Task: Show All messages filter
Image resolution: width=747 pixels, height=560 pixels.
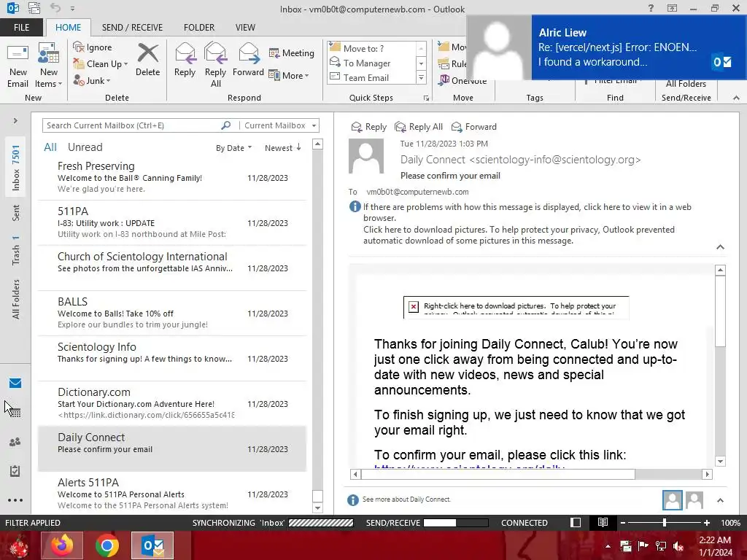Action: [x=50, y=147]
